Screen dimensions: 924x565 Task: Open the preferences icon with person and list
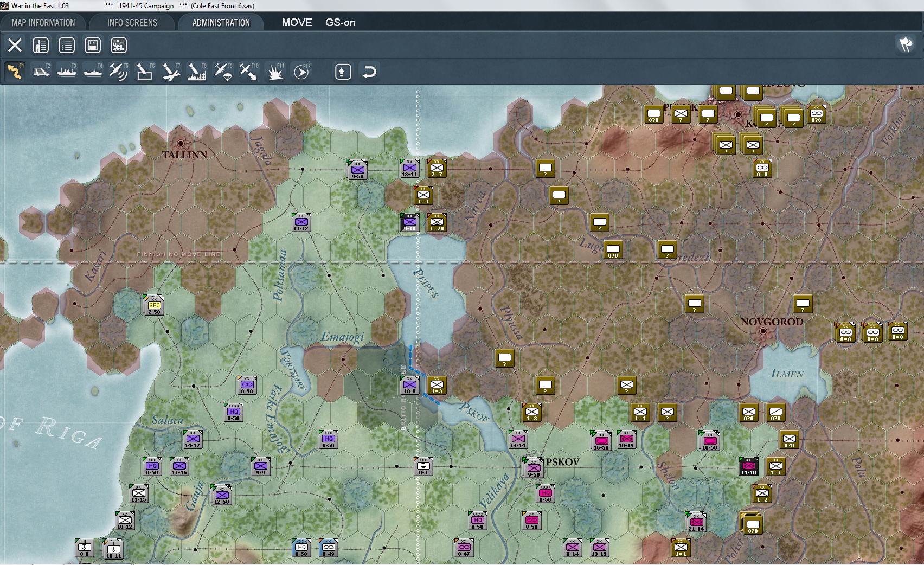click(x=41, y=45)
